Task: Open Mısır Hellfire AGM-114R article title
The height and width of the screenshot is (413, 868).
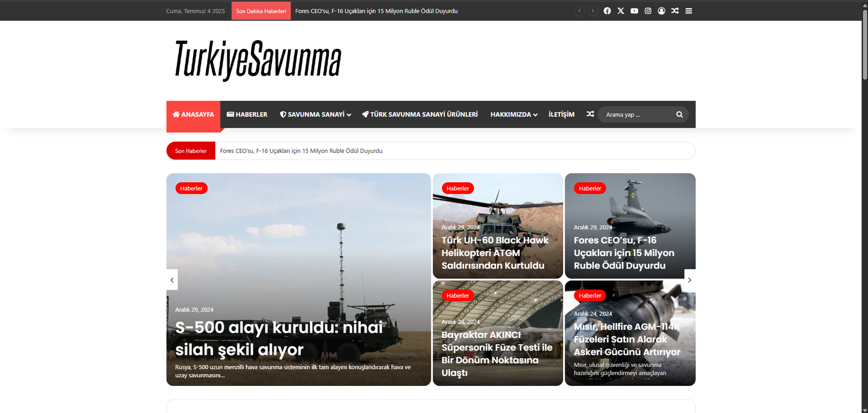Action: (x=627, y=339)
